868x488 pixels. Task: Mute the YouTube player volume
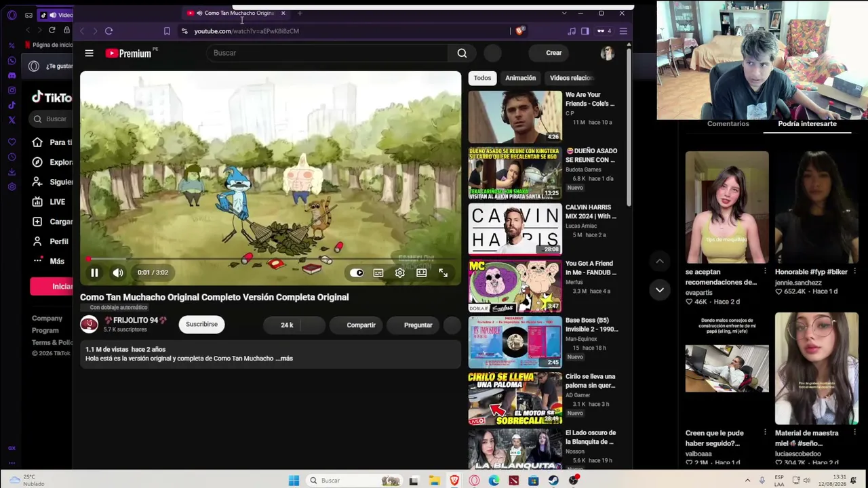coord(118,272)
